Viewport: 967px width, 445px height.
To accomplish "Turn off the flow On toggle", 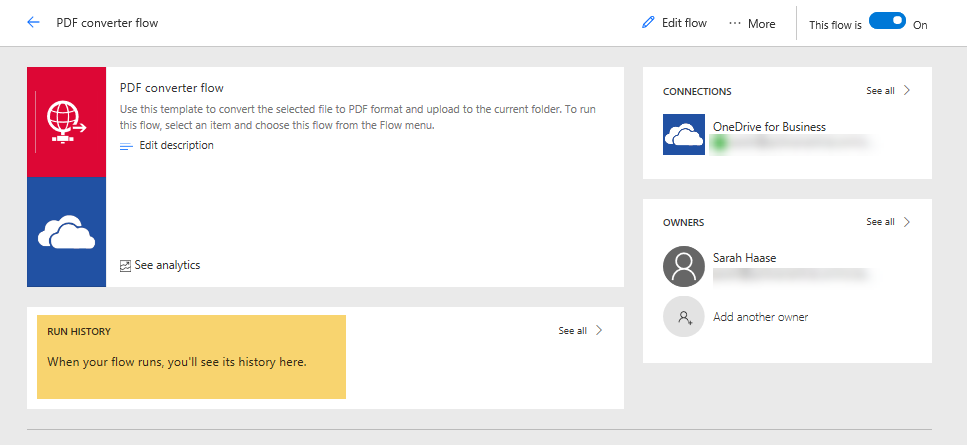I will tap(887, 21).
